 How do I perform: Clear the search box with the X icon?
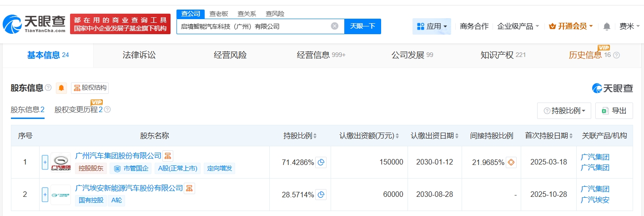pos(335,26)
